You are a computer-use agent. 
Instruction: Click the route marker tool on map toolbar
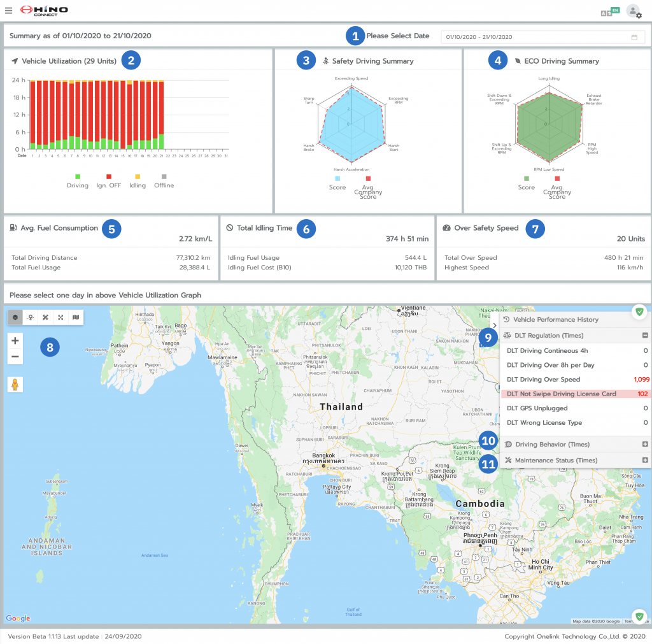(30, 317)
